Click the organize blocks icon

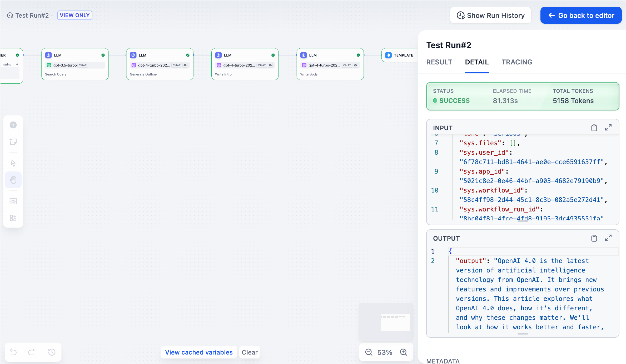tap(13, 218)
